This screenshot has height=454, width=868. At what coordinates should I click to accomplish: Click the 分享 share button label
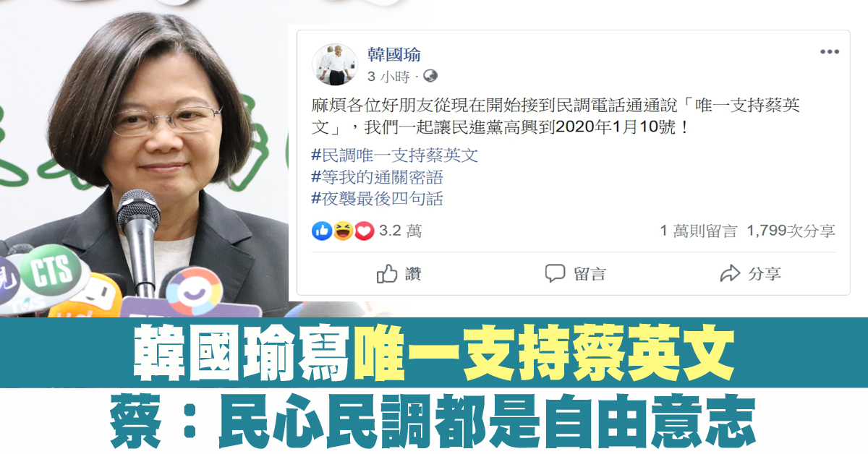(x=765, y=274)
